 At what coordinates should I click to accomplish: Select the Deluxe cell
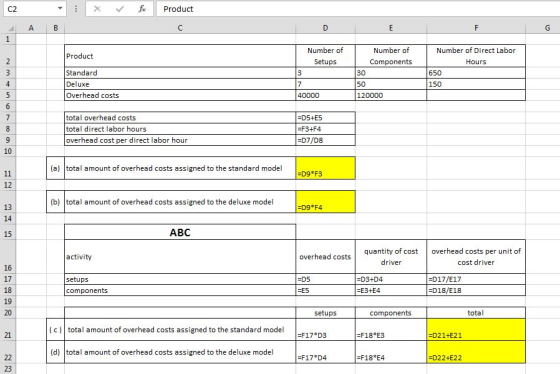pyautogui.click(x=180, y=84)
